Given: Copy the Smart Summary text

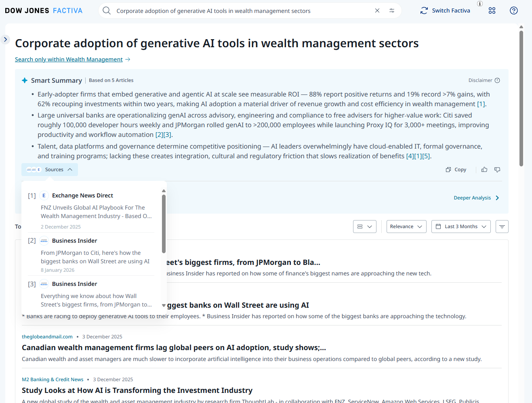Looking at the screenshot, I should coord(456,170).
